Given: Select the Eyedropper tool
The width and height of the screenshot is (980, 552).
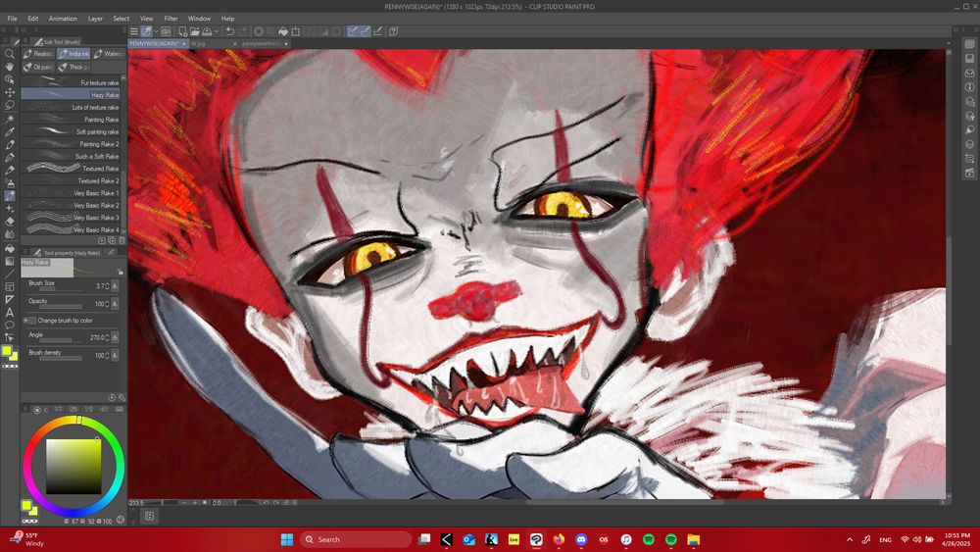Looking at the screenshot, I should pos(10,131).
